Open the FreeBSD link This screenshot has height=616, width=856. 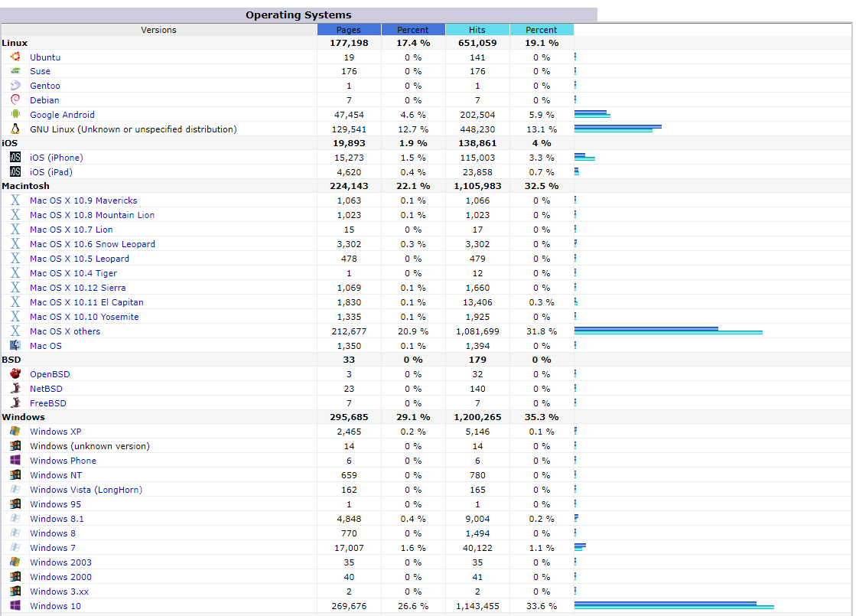coord(48,403)
